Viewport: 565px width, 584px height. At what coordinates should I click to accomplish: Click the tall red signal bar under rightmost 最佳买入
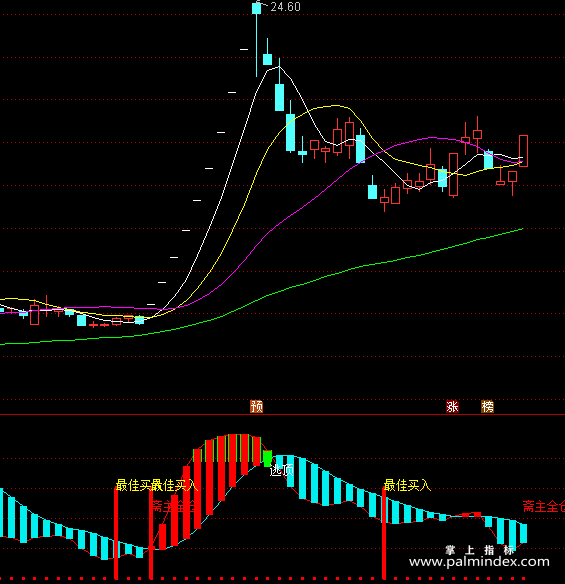[x=384, y=533]
